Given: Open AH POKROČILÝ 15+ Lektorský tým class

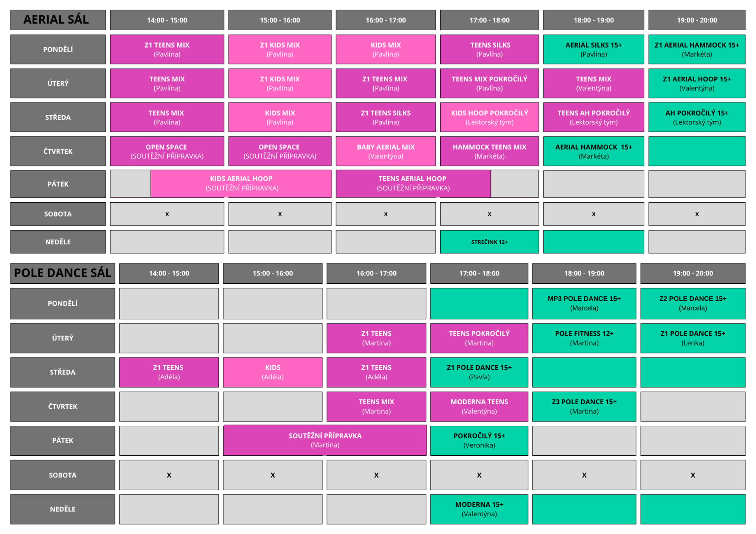Looking at the screenshot, I should click(x=697, y=117).
